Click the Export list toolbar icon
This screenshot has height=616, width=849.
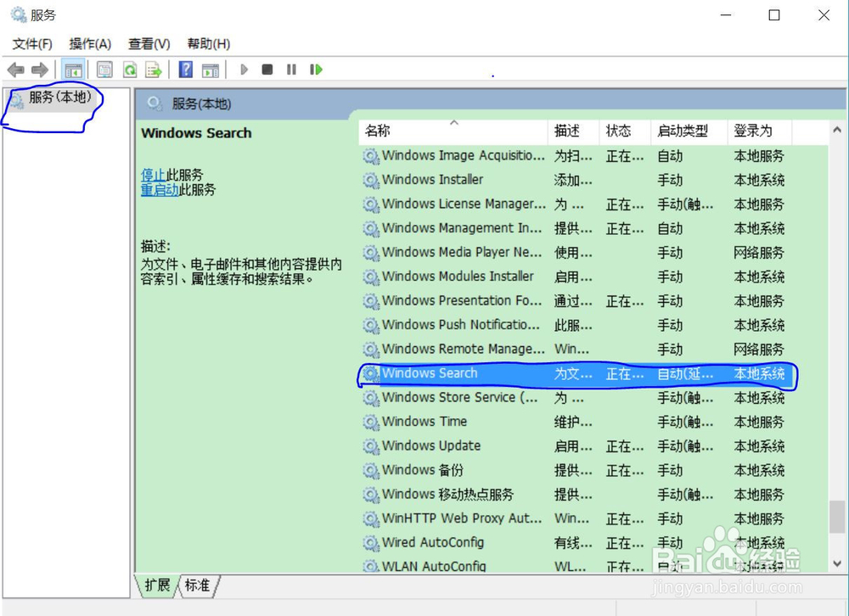pyautogui.click(x=154, y=70)
